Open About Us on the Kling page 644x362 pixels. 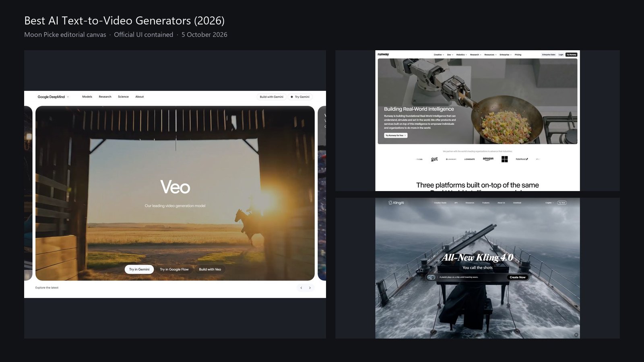[501, 203]
